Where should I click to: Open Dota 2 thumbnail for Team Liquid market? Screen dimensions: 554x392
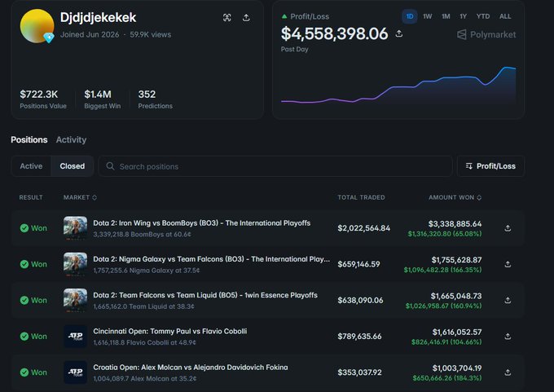pos(75,301)
